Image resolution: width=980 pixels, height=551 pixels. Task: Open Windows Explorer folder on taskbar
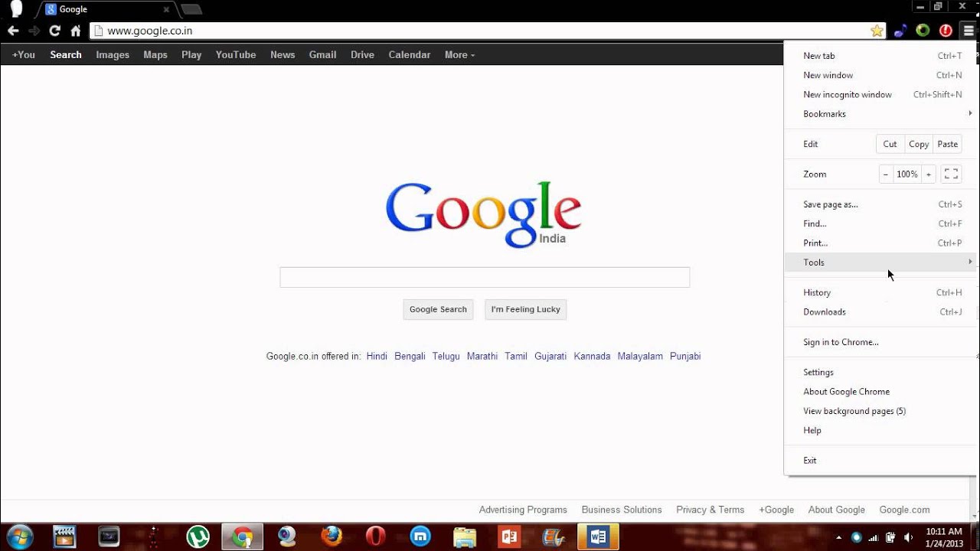(465, 536)
